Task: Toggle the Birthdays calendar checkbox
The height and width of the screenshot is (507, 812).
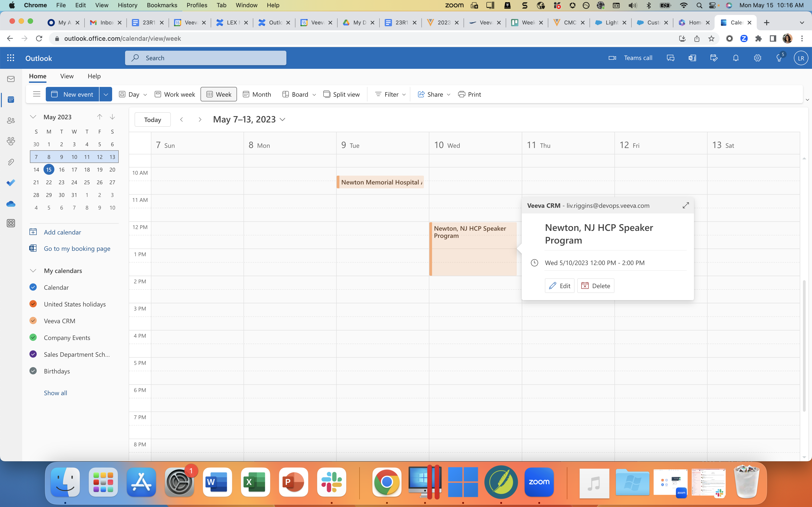Action: [x=33, y=371]
